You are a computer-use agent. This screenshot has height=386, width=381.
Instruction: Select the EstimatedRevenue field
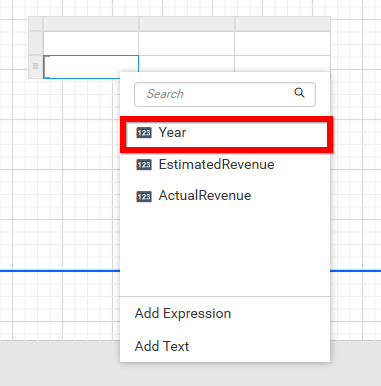pyautogui.click(x=225, y=165)
